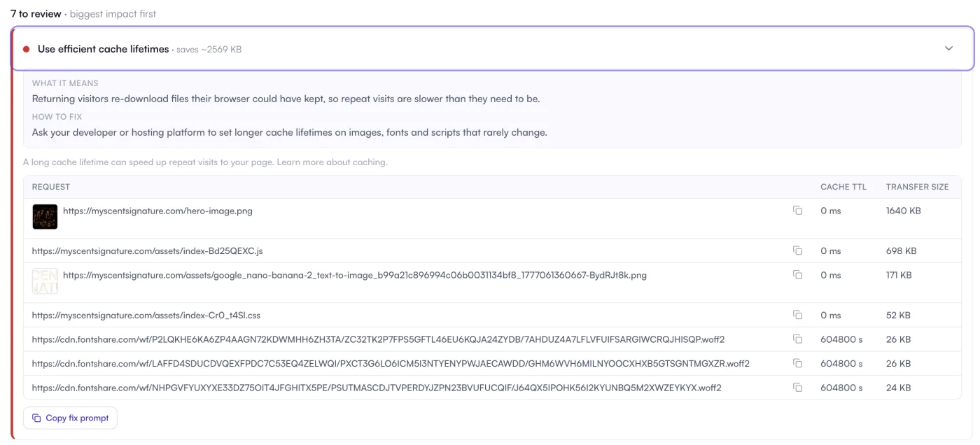Click the 7 to review heading
Viewport: 980px width, 445px height.
[36, 13]
